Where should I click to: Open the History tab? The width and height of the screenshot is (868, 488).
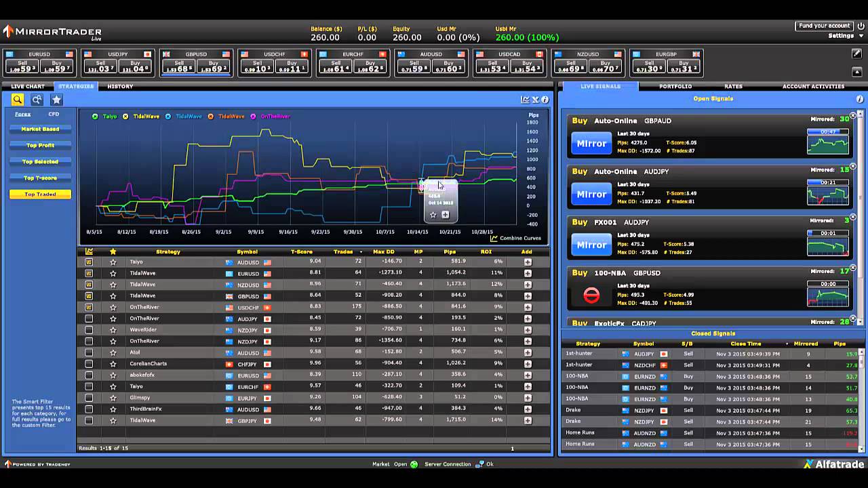120,86
